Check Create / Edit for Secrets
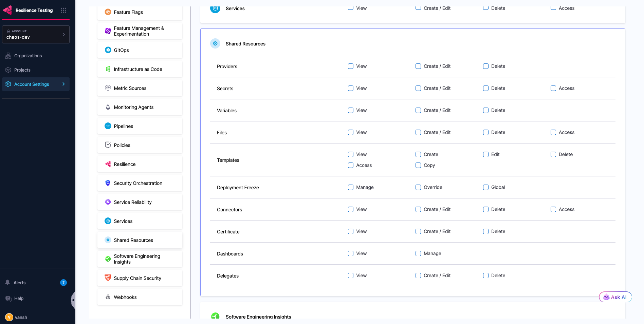 pyautogui.click(x=418, y=88)
